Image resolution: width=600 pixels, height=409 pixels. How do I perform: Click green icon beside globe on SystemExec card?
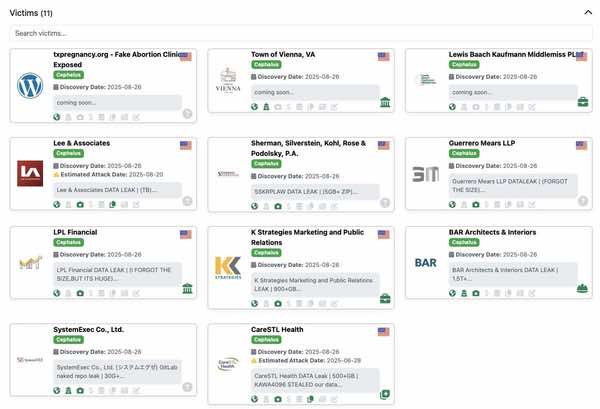pyautogui.click(x=68, y=391)
